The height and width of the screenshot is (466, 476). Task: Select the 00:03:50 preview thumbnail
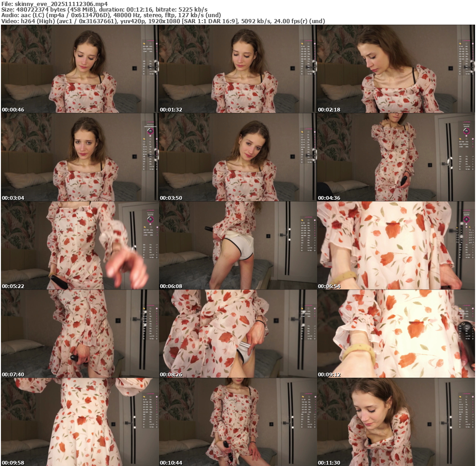(x=238, y=157)
